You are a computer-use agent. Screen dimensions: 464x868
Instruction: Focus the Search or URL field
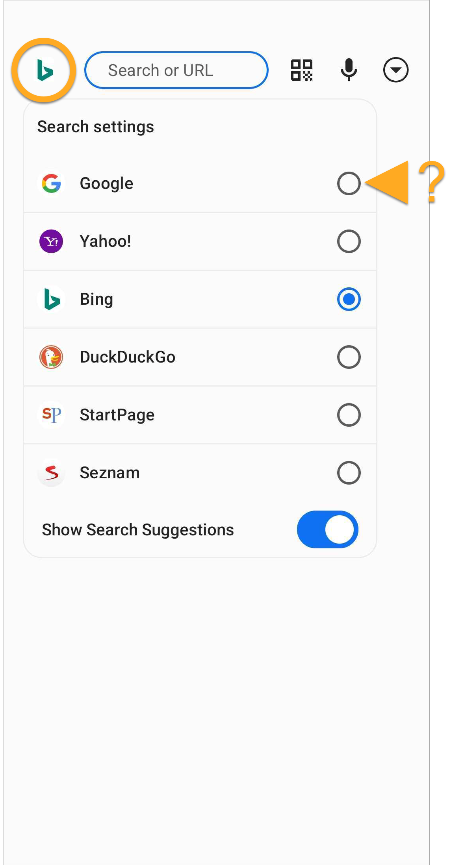[176, 70]
